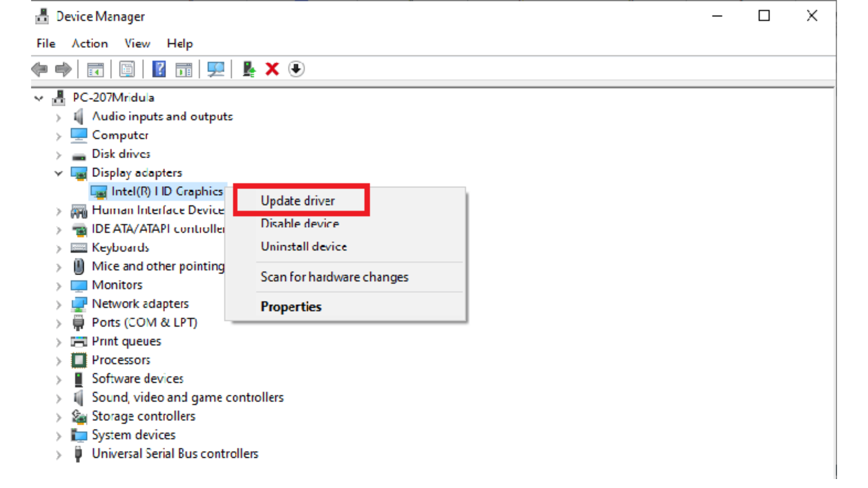Click the Forward arrow toolbar icon

pyautogui.click(x=63, y=69)
